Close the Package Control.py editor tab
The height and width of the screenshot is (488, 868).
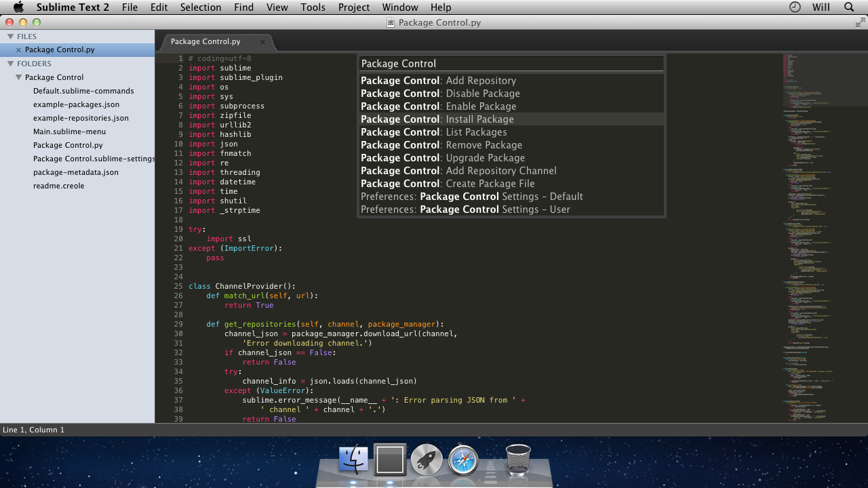[x=262, y=42]
